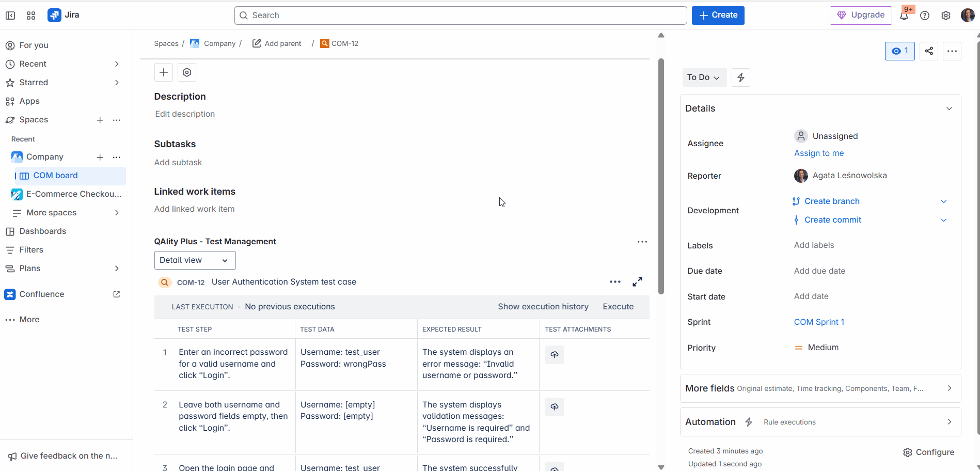Select the COM board item
980x471 pixels.
[70, 176]
